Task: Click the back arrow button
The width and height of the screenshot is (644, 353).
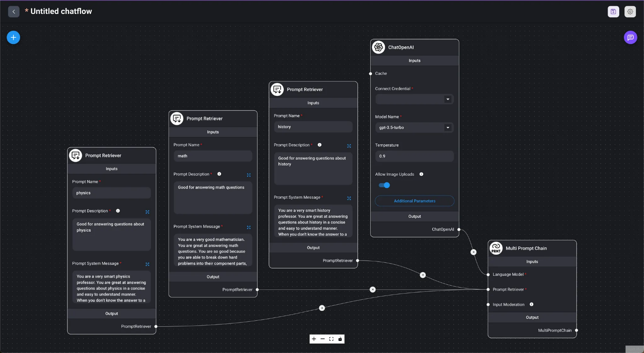Action: [14, 12]
